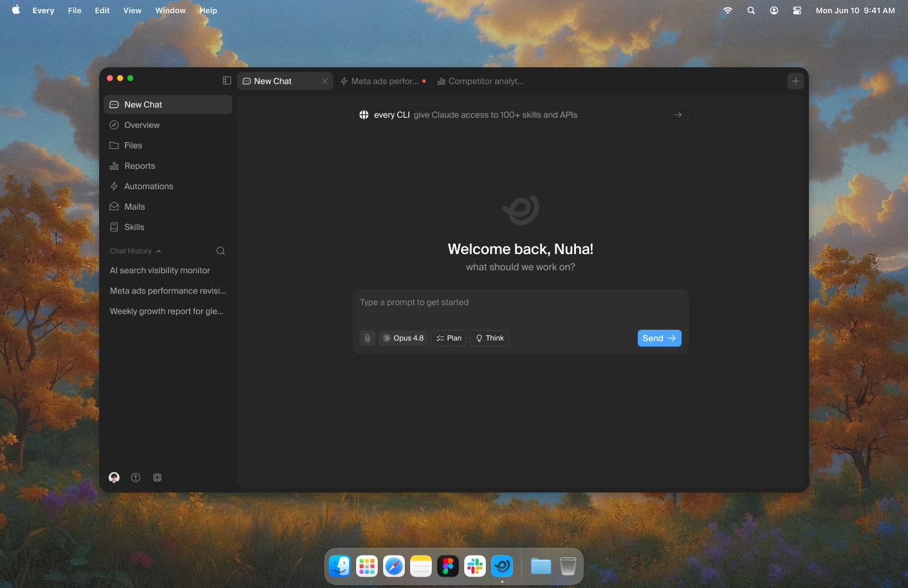Open Skills in the sidebar

pos(168,227)
